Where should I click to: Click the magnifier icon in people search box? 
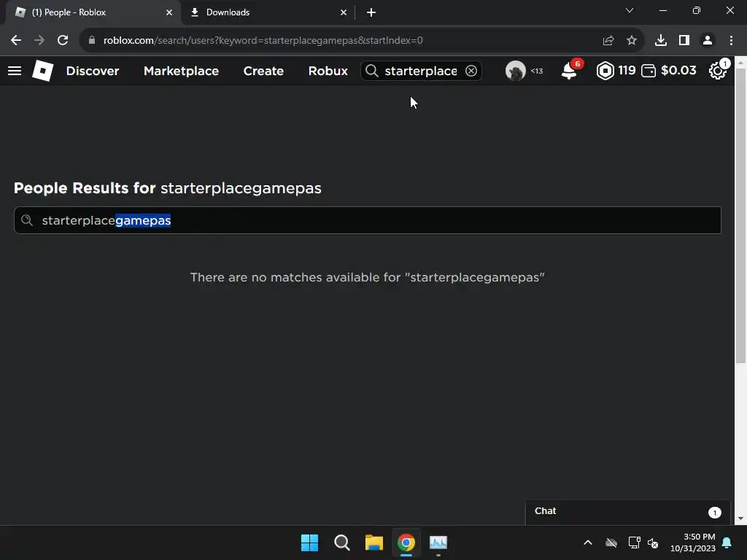click(x=27, y=220)
